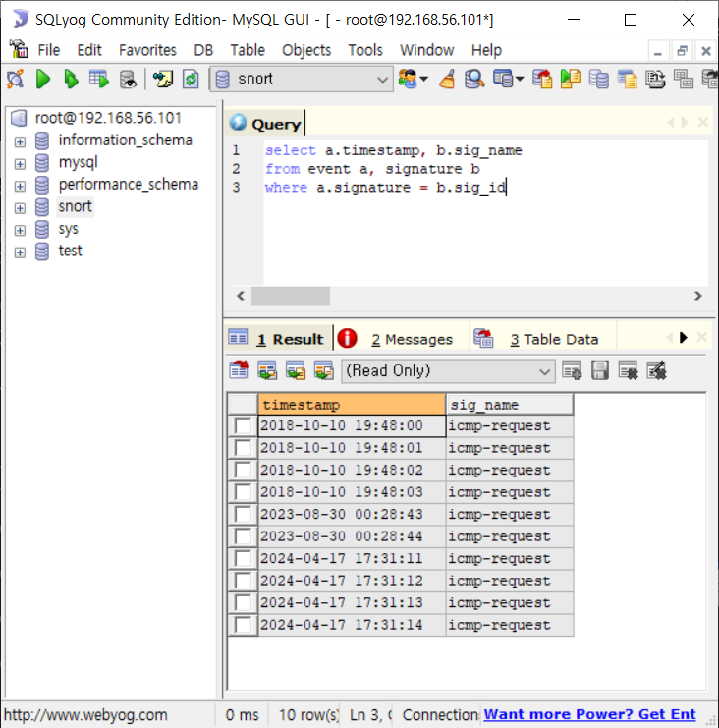The image size is (719, 728).
Task: Expand the sys database node
Action: [20, 230]
